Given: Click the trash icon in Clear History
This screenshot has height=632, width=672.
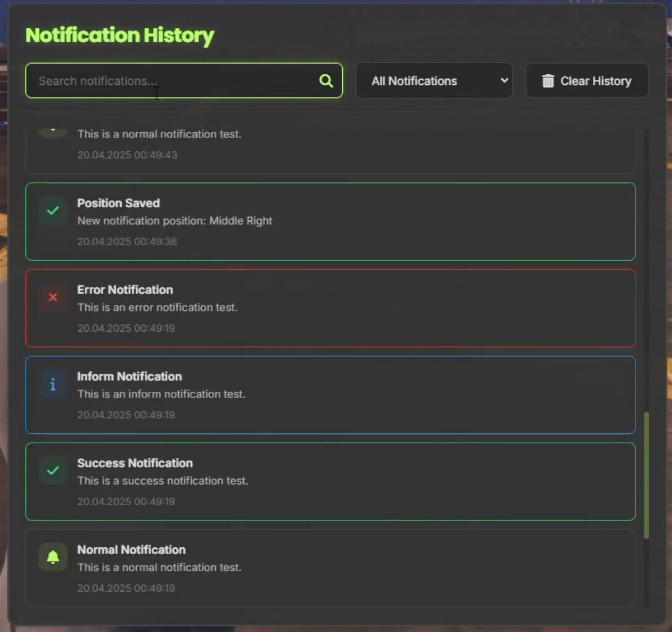Looking at the screenshot, I should coord(548,80).
